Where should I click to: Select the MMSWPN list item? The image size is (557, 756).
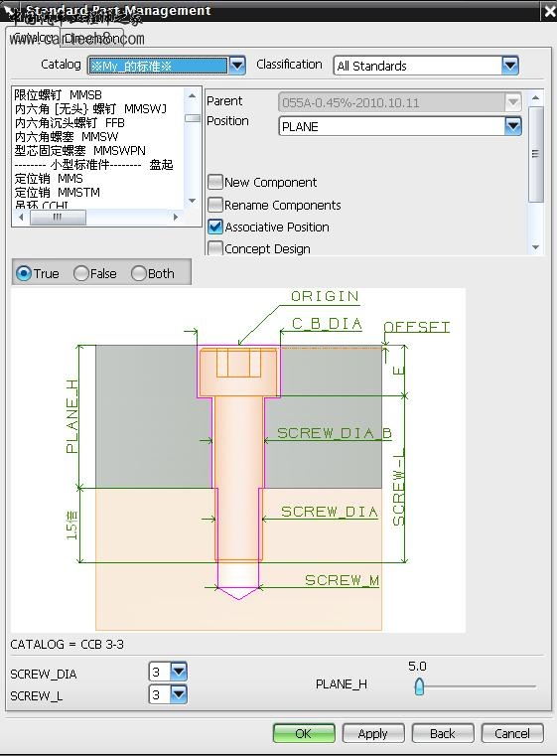tap(80, 150)
